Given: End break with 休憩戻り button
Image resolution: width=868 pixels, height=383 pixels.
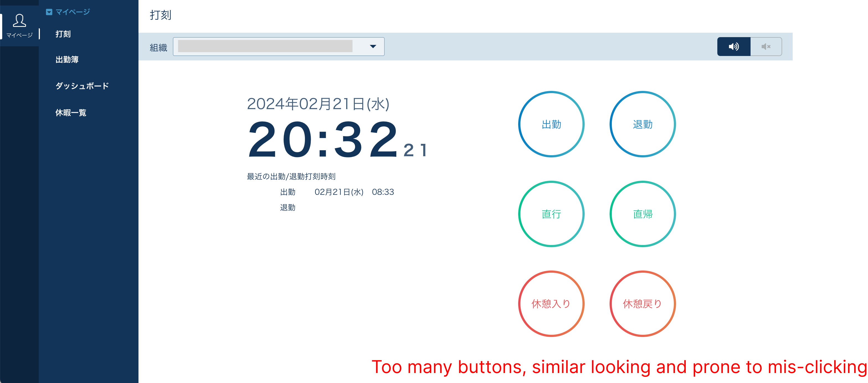Looking at the screenshot, I should (x=642, y=303).
